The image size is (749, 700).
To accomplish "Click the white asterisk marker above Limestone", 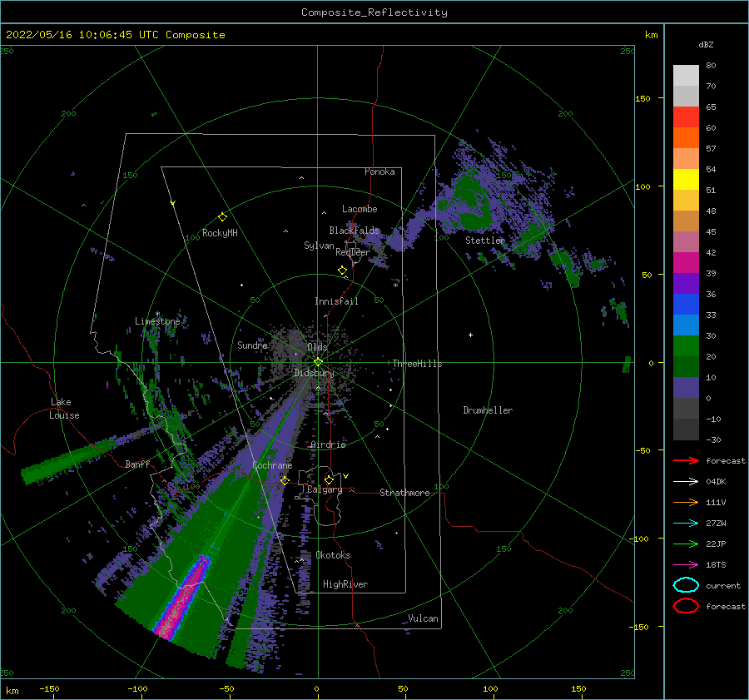I will [157, 314].
